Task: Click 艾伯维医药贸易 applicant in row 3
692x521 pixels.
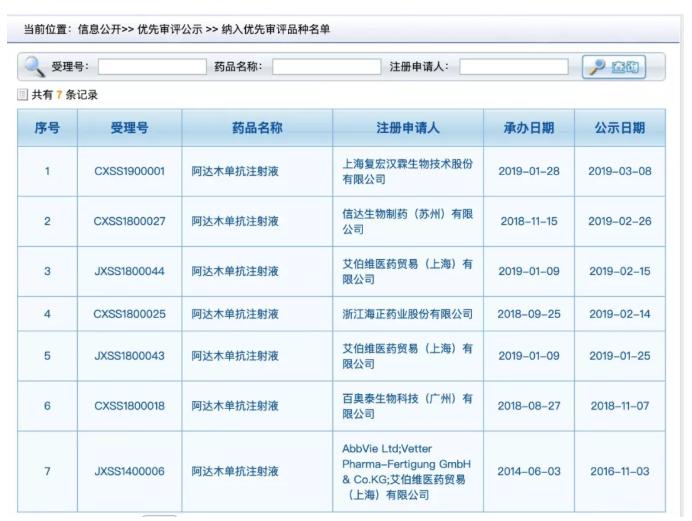Action: pyautogui.click(x=407, y=271)
